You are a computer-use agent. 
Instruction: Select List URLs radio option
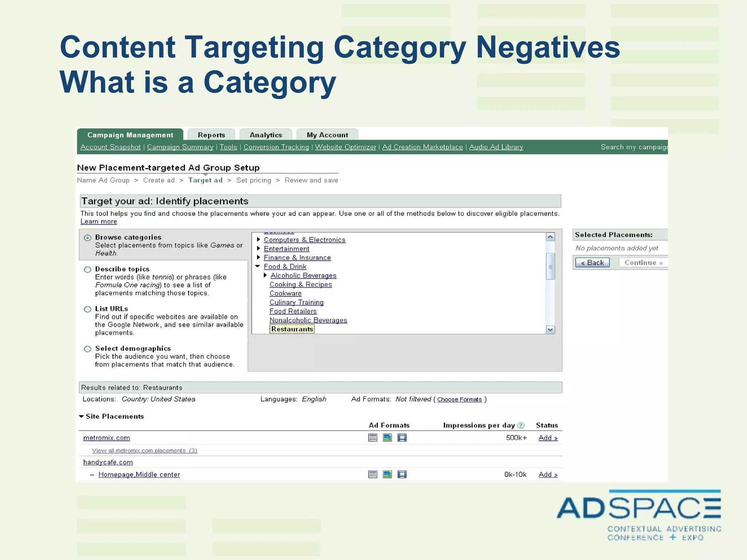pos(88,310)
